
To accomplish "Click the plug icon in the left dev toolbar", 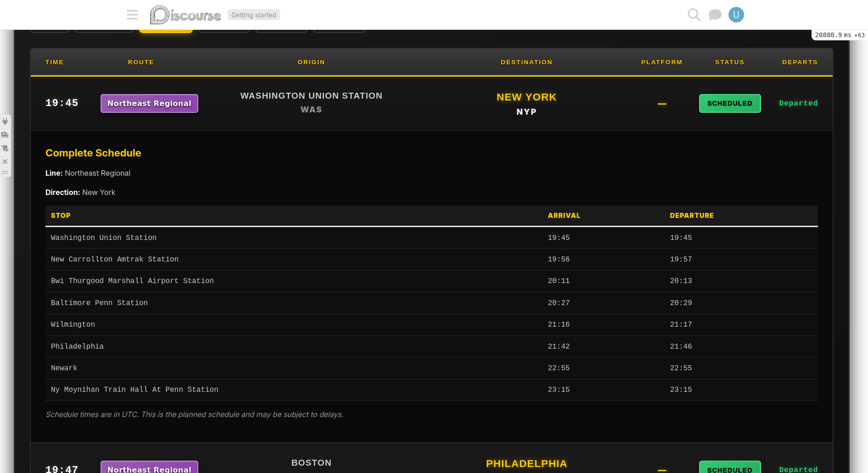I will coord(5,122).
